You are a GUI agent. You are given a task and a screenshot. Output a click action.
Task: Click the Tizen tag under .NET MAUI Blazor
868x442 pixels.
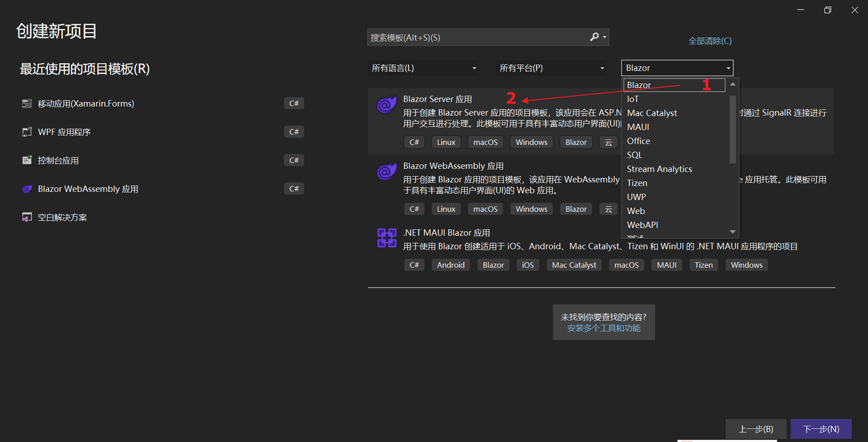704,265
